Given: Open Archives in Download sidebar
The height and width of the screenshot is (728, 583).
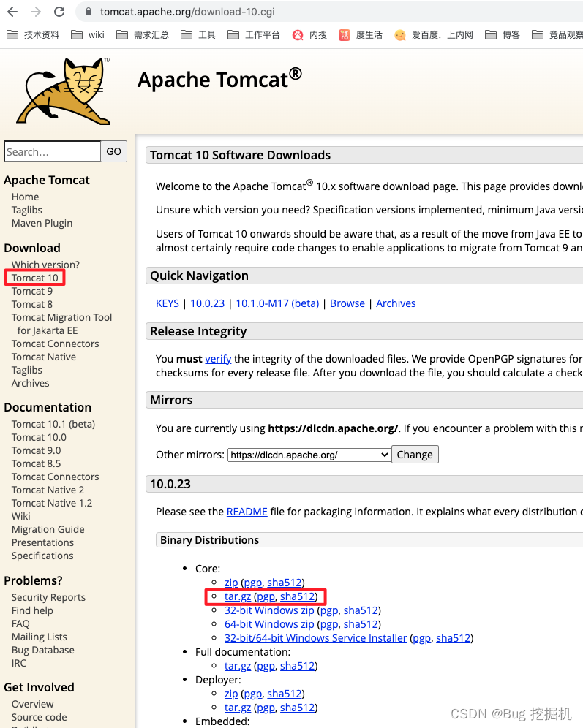Looking at the screenshot, I should pos(30,384).
